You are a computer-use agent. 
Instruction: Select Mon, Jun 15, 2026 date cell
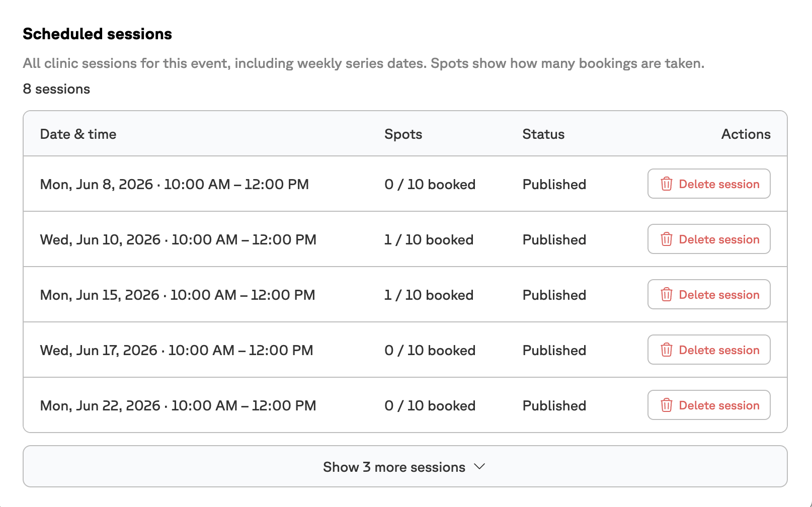coord(178,295)
